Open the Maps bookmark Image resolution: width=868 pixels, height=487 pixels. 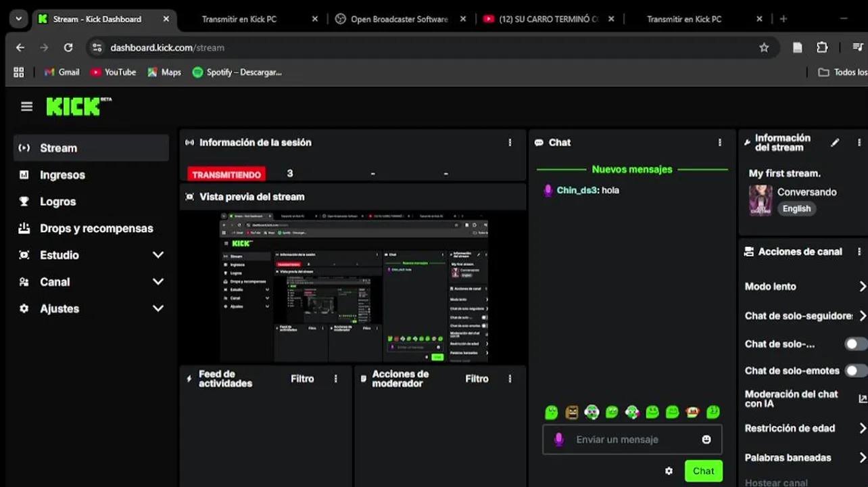[x=164, y=72]
